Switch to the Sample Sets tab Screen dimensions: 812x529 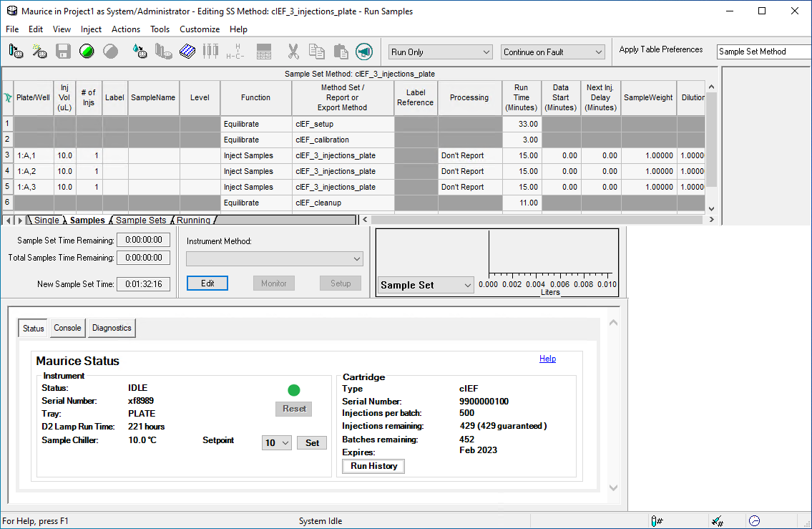click(141, 220)
